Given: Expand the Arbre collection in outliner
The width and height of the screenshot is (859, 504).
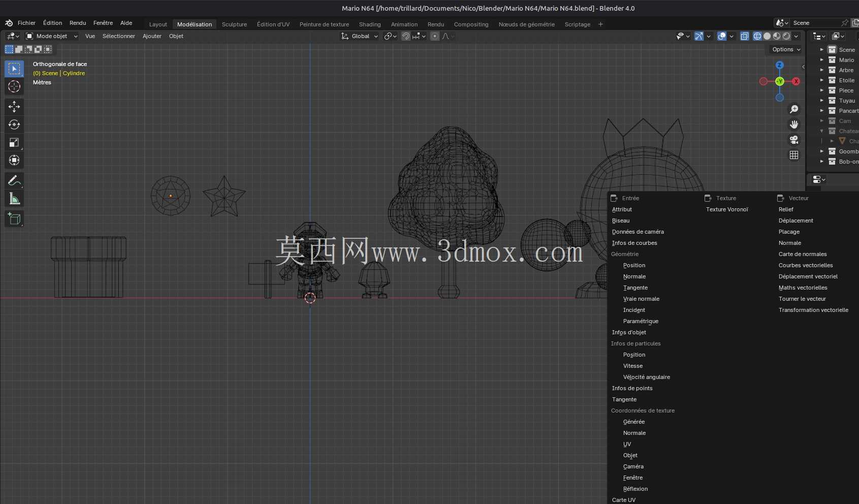Looking at the screenshot, I should tap(822, 70).
